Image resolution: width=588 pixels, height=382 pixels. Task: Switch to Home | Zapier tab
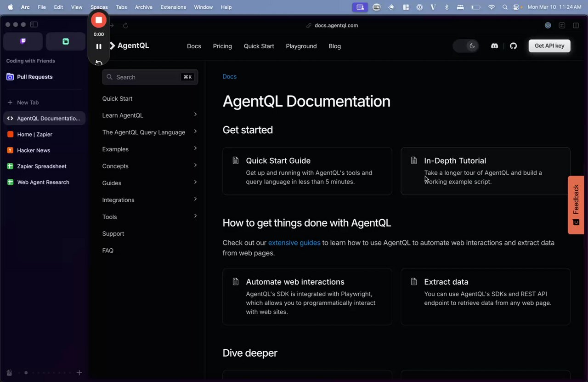[44, 134]
